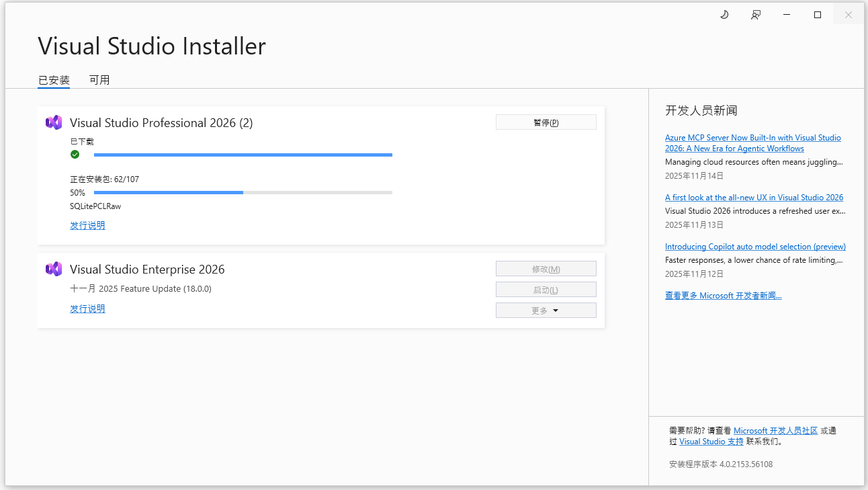Maximize the Visual Studio Installer window
The width and height of the screenshot is (868, 490).
coord(818,15)
